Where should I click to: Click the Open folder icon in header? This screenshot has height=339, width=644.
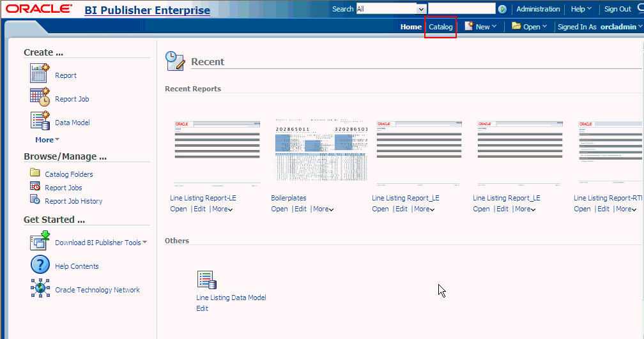click(x=516, y=26)
